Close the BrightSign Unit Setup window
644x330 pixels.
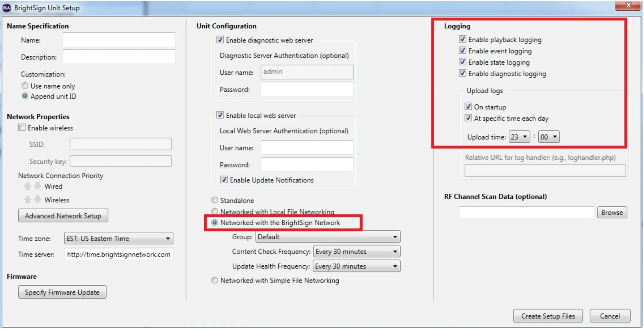click(628, 6)
